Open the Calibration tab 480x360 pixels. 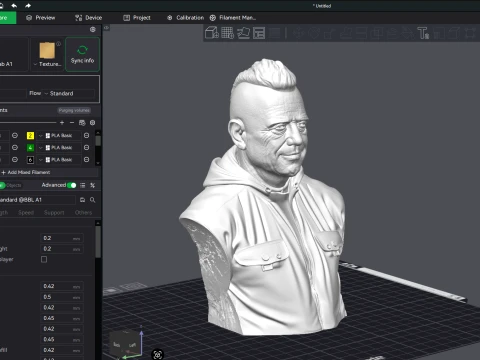coord(185,18)
